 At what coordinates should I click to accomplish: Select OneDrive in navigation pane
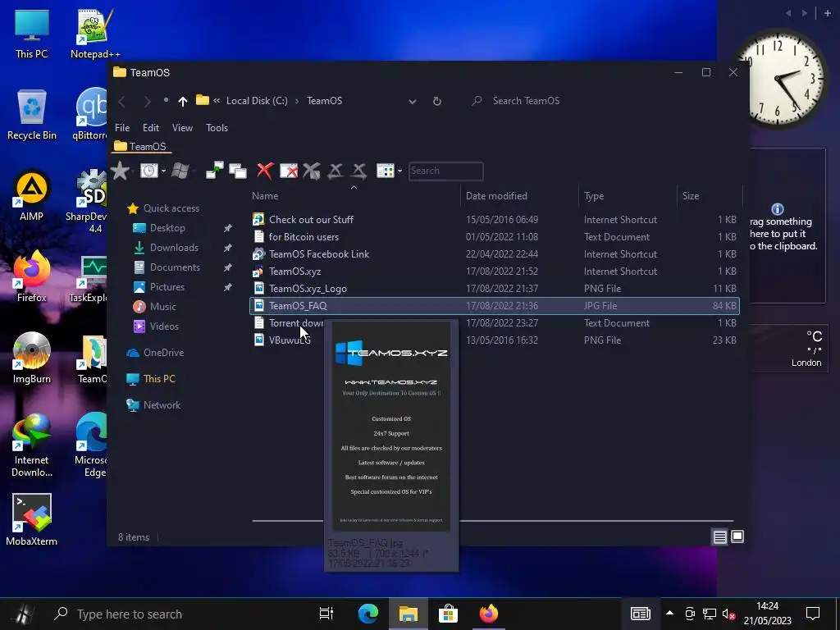(155, 353)
